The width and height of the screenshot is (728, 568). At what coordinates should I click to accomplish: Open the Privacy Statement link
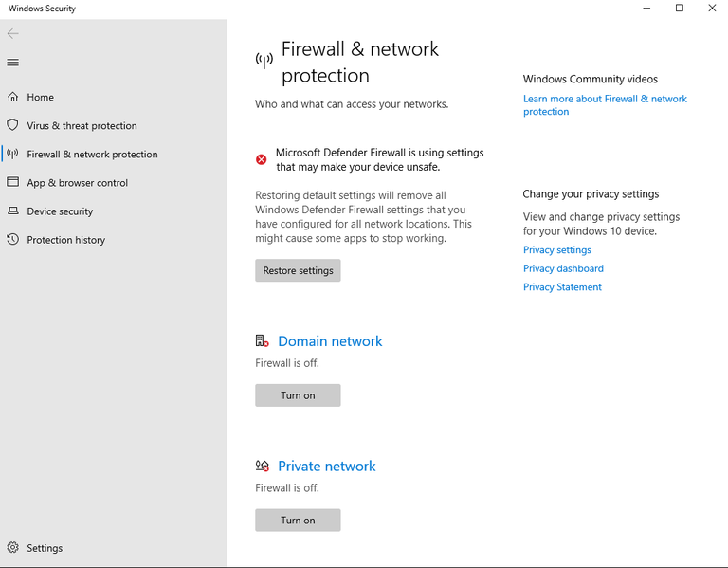coord(562,287)
